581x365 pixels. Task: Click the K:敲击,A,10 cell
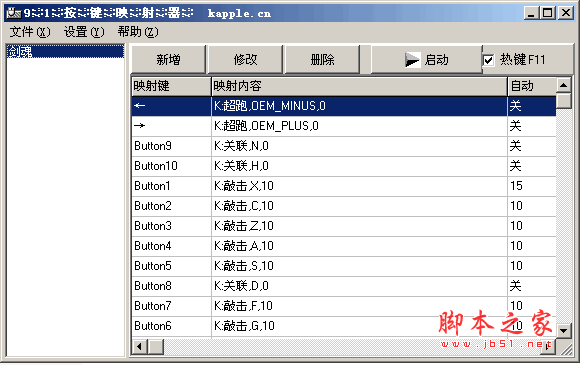[x=359, y=246]
